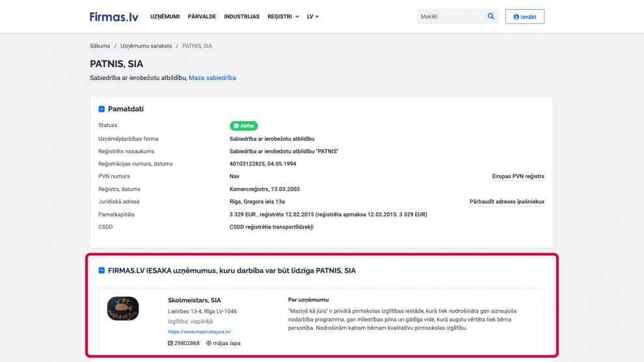Open the PĀRVALDE menu item
This screenshot has width=644, height=362.
202,16
